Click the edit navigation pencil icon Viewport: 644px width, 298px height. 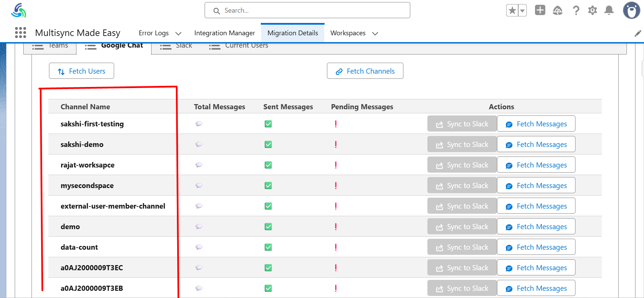(638, 33)
